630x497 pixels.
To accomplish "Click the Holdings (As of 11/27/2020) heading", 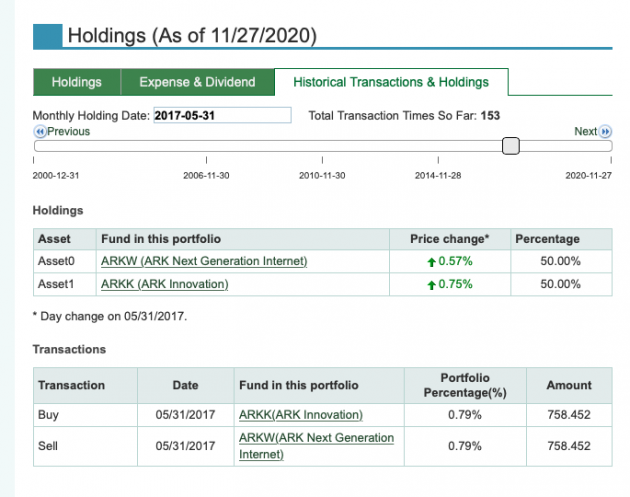I will (192, 35).
